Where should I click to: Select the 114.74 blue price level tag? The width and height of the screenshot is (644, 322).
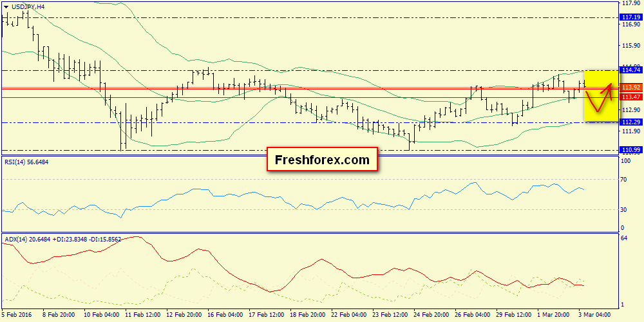pyautogui.click(x=630, y=70)
